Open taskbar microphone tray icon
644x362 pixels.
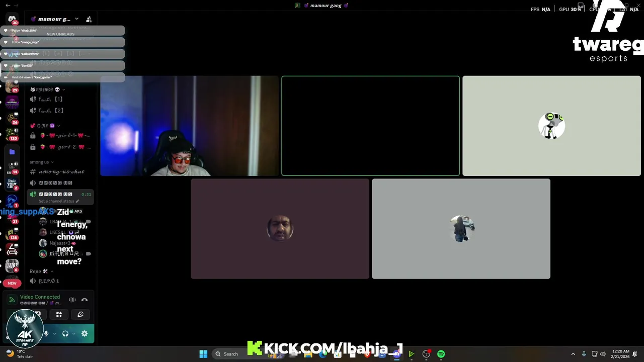[584, 354]
